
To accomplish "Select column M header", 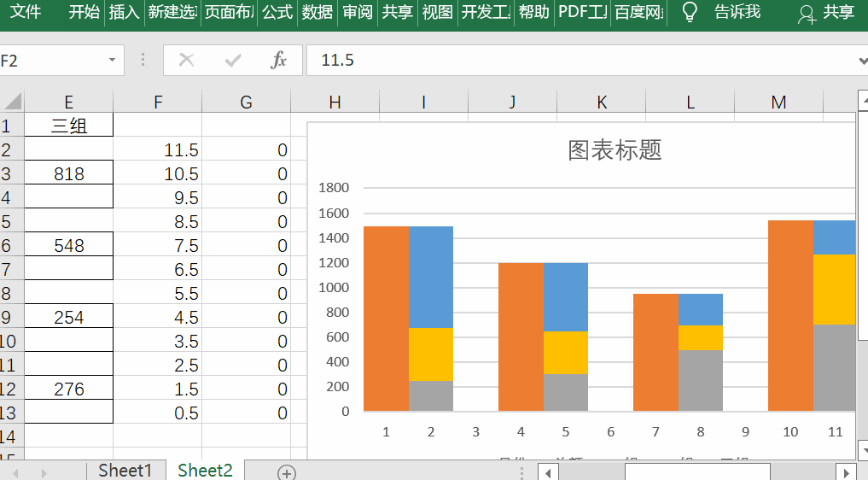I will click(779, 102).
